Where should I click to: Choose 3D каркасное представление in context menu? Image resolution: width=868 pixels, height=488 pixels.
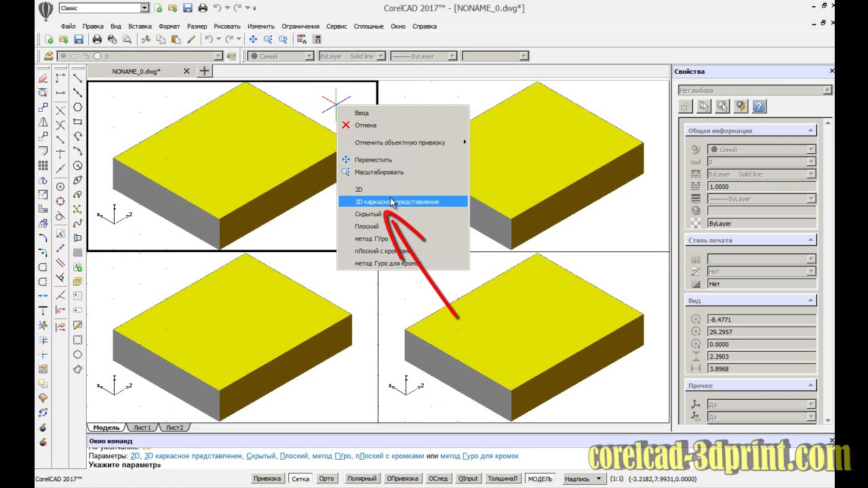coord(403,202)
